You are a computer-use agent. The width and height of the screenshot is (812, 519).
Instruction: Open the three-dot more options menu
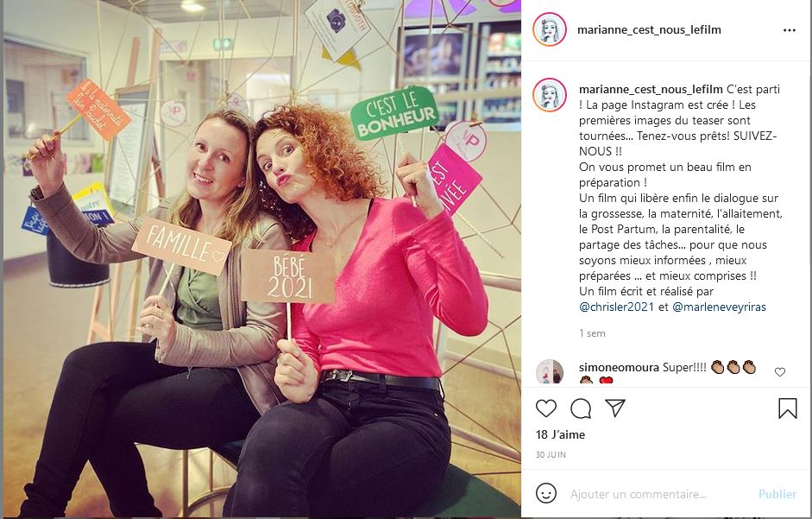point(790,30)
